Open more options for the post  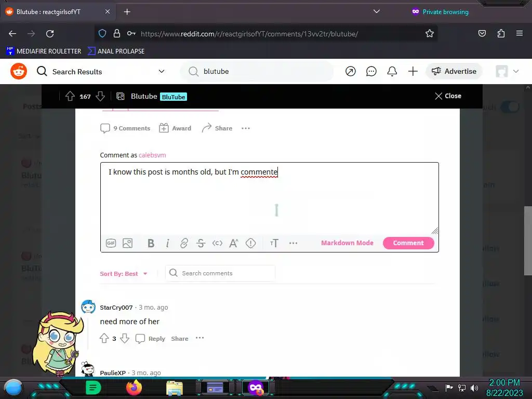tap(246, 128)
